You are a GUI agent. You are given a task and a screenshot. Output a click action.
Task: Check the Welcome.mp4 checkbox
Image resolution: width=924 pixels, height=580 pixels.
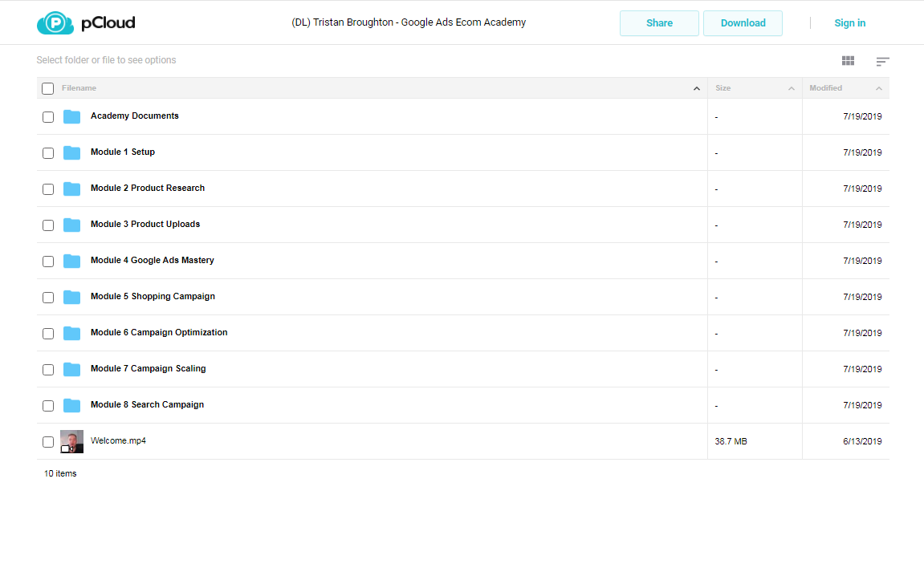tap(48, 442)
